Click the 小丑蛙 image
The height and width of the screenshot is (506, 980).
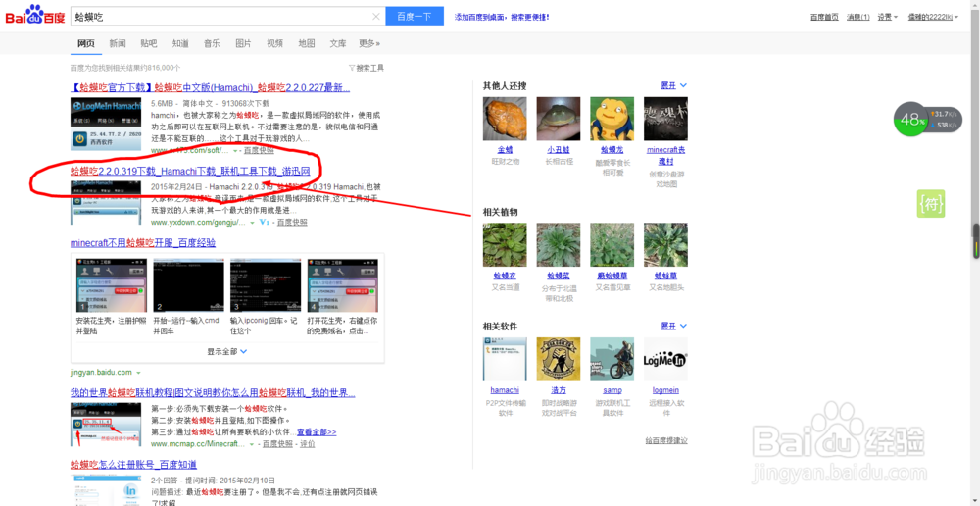(x=559, y=119)
